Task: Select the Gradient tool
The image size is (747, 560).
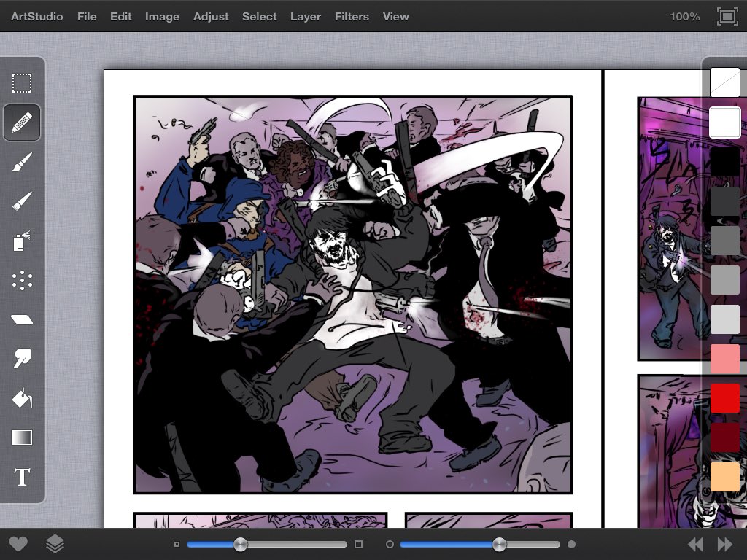Action: (22, 437)
